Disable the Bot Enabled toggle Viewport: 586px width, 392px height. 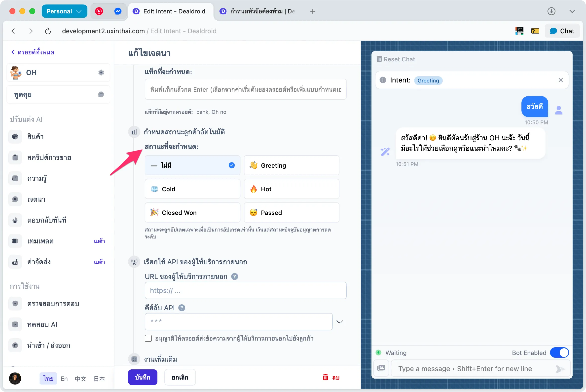tap(559, 353)
